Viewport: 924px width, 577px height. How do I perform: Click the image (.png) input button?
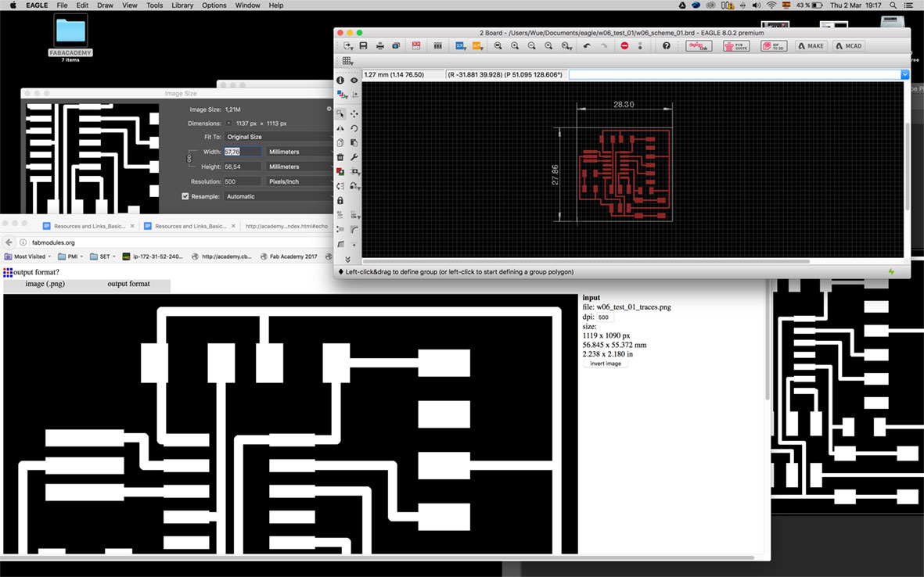pos(45,284)
